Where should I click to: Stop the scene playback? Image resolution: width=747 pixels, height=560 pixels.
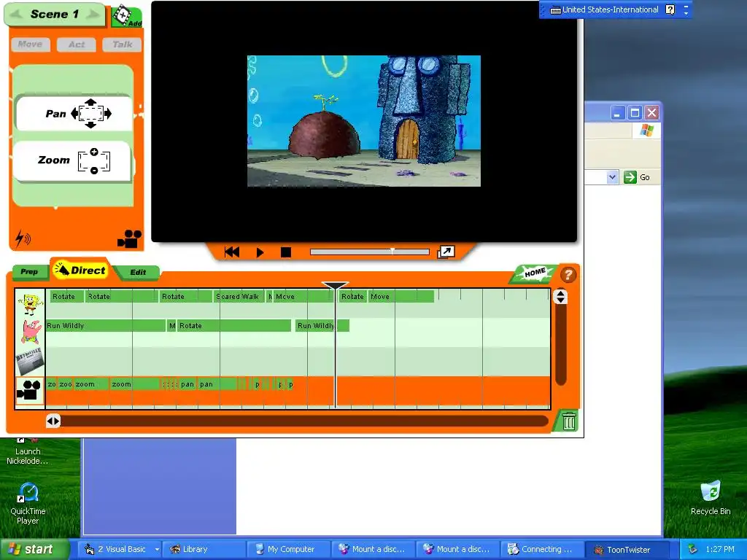pos(286,252)
